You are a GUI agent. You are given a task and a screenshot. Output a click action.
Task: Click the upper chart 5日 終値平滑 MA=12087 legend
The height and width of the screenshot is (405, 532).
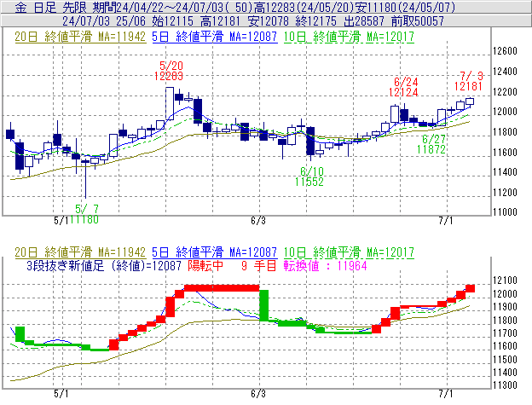(215, 37)
